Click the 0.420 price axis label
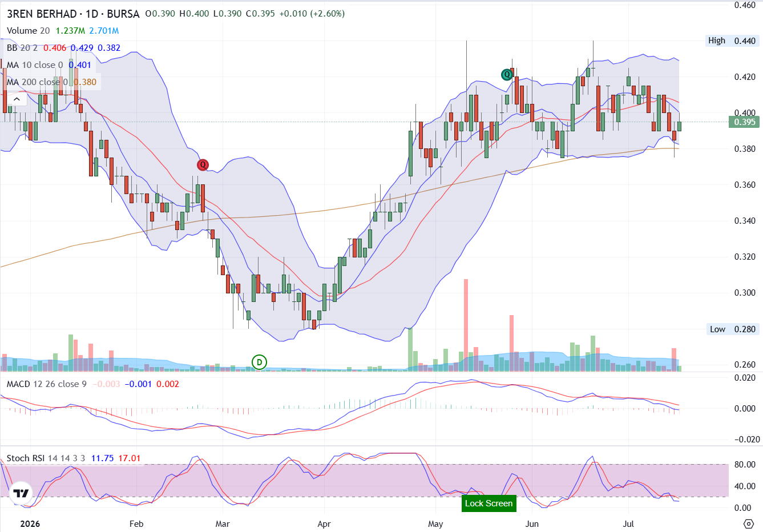The width and height of the screenshot is (763, 532). [745, 77]
